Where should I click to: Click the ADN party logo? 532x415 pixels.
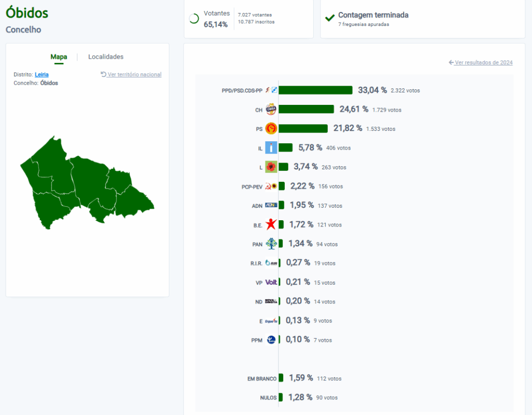coord(271,205)
